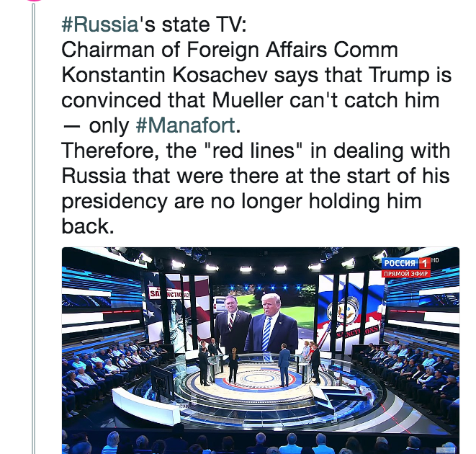Click the HD indicator on the broadcast
Image resolution: width=476 pixels, height=454 pixels.
click(435, 260)
